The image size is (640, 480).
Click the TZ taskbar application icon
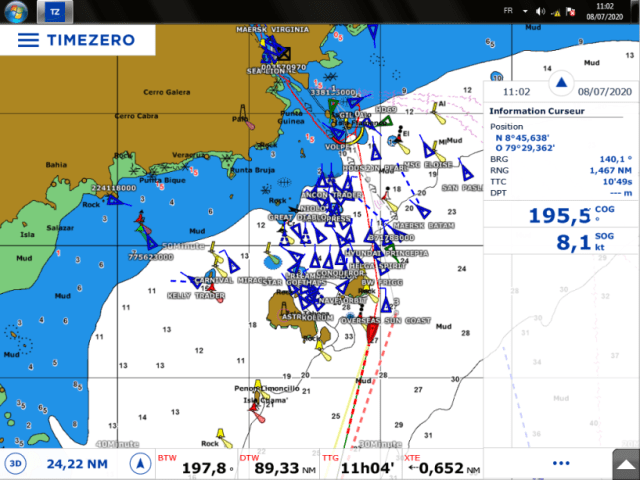pyautogui.click(x=52, y=12)
